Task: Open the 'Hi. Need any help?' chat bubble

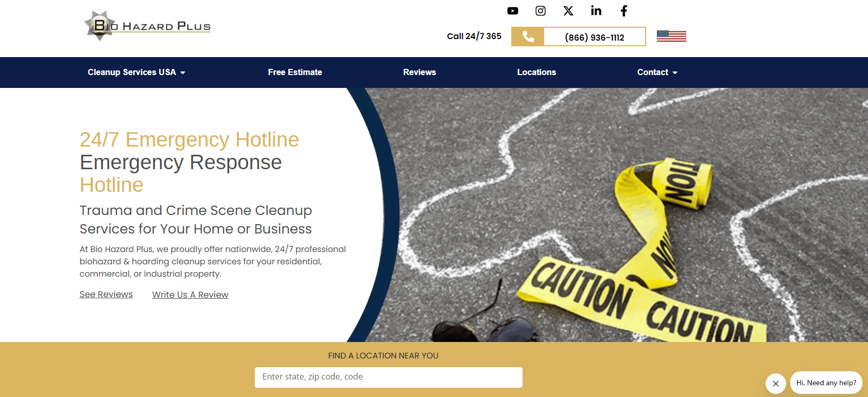Action: coord(826,383)
